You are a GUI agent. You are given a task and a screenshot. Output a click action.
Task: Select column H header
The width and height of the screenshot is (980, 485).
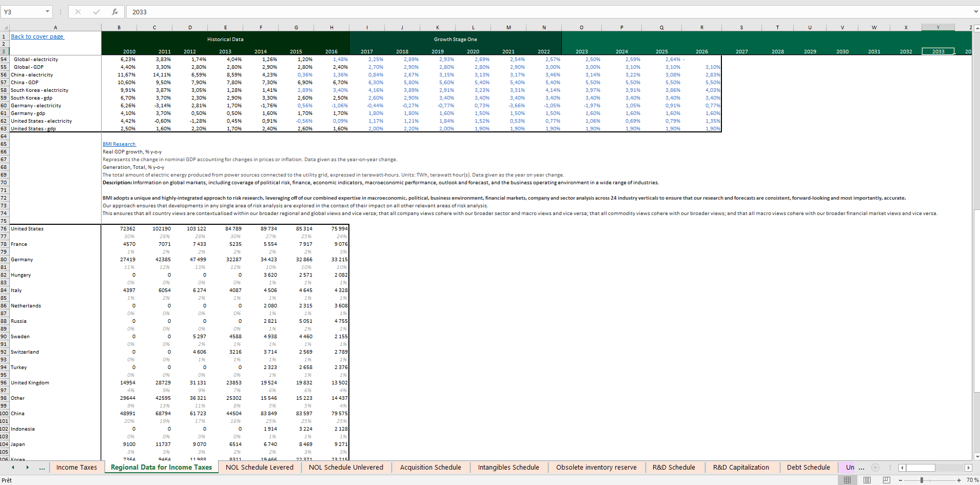tap(331, 28)
